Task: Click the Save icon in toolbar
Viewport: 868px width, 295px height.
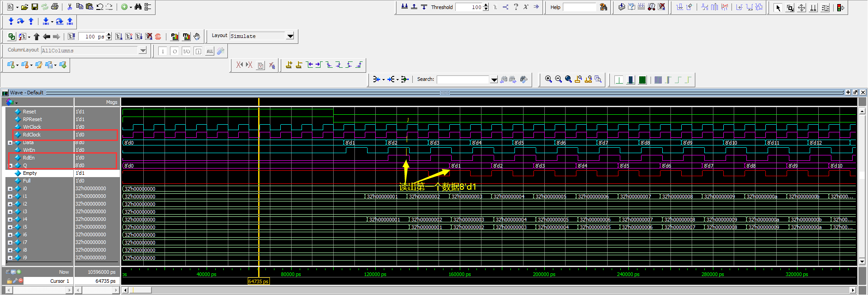Action: point(34,7)
